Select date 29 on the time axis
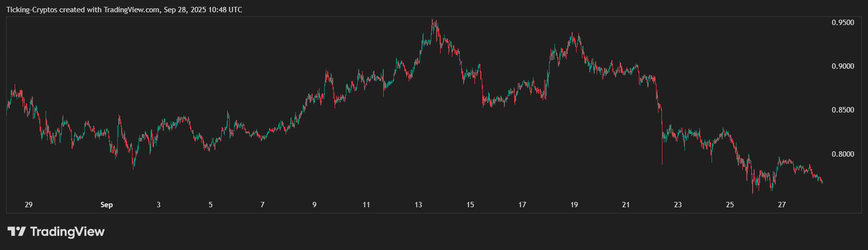 [x=28, y=205]
